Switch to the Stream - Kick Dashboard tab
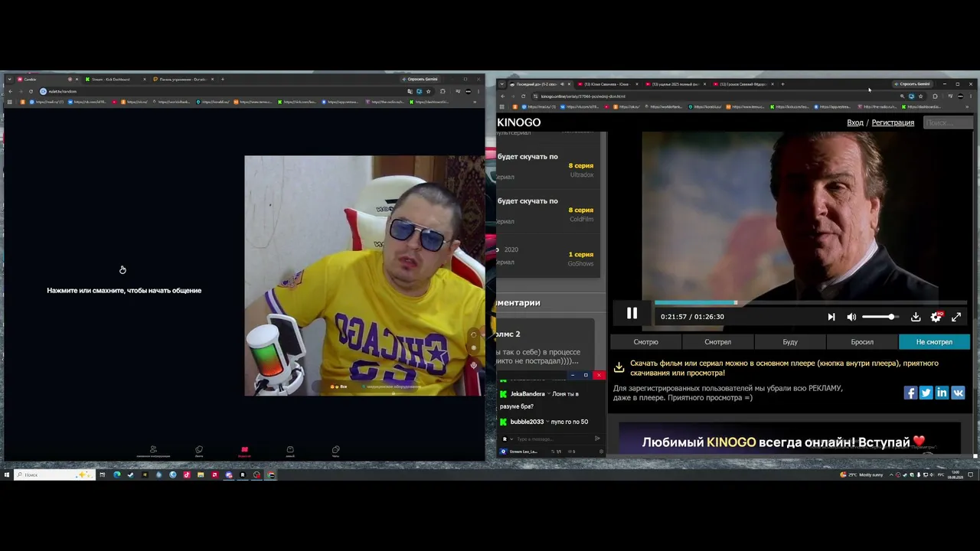The image size is (980, 551). [x=115, y=80]
